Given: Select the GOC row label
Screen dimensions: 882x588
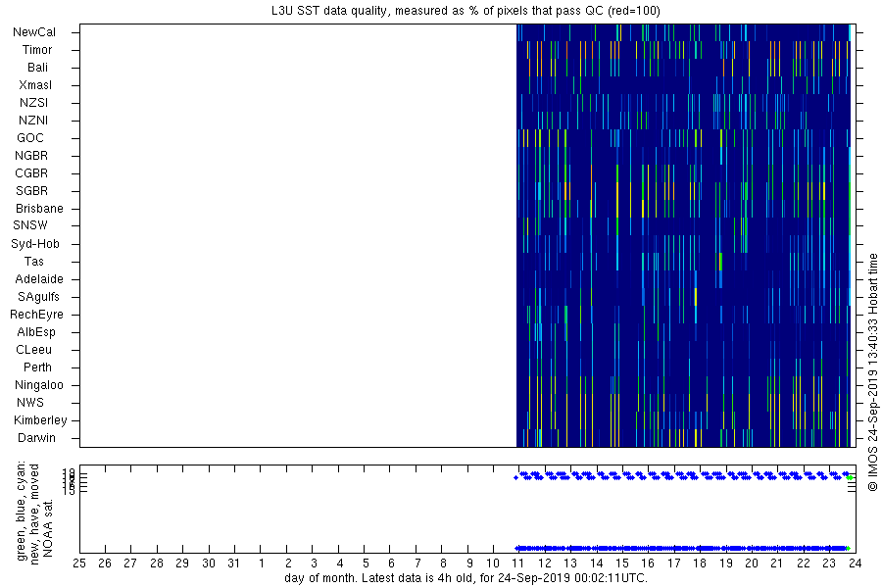Looking at the screenshot, I should click(x=30, y=138).
